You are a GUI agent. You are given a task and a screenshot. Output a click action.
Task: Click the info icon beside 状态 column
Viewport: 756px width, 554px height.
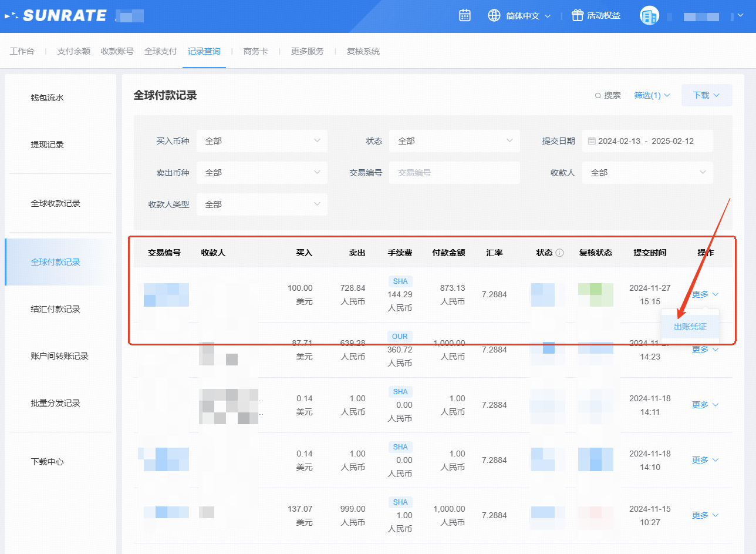(x=559, y=253)
